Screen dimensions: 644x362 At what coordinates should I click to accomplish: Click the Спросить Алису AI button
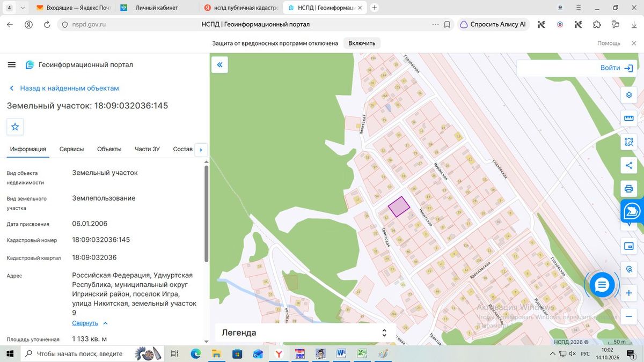493,24
